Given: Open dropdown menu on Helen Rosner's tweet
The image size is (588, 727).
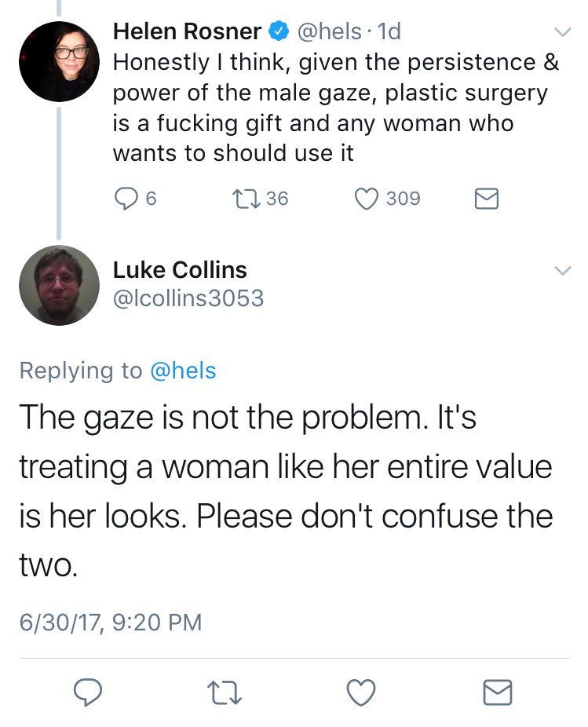Looking at the screenshot, I should tap(562, 33).
